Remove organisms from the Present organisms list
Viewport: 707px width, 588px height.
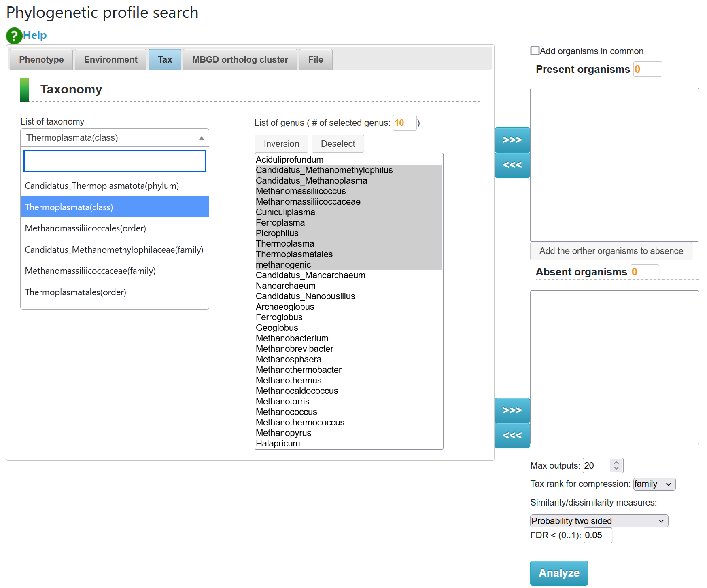click(512, 165)
